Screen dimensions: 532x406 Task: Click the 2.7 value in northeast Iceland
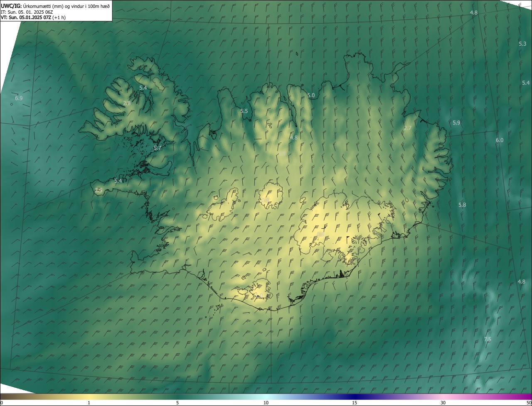[x=407, y=128]
